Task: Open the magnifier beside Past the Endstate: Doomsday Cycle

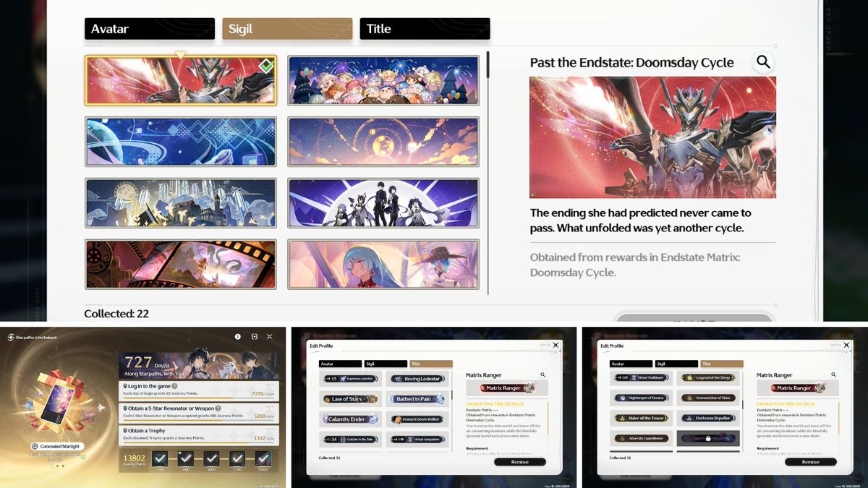Action: [x=763, y=62]
